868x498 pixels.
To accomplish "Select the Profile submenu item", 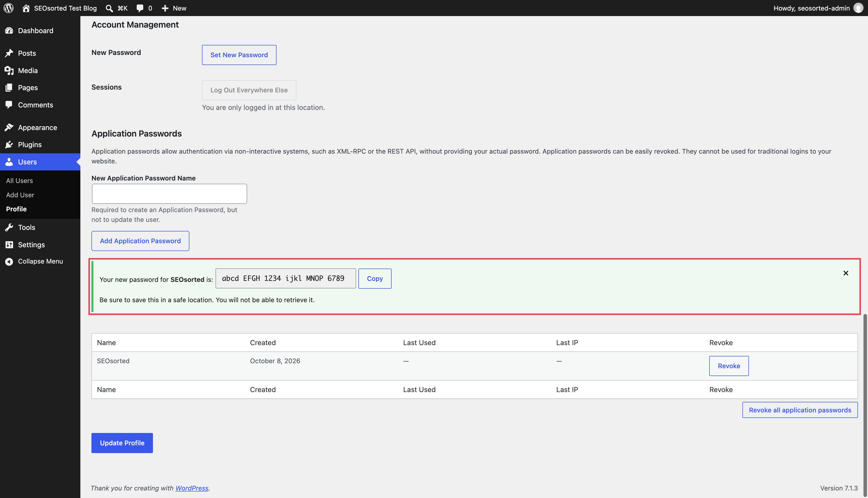I will point(16,209).
